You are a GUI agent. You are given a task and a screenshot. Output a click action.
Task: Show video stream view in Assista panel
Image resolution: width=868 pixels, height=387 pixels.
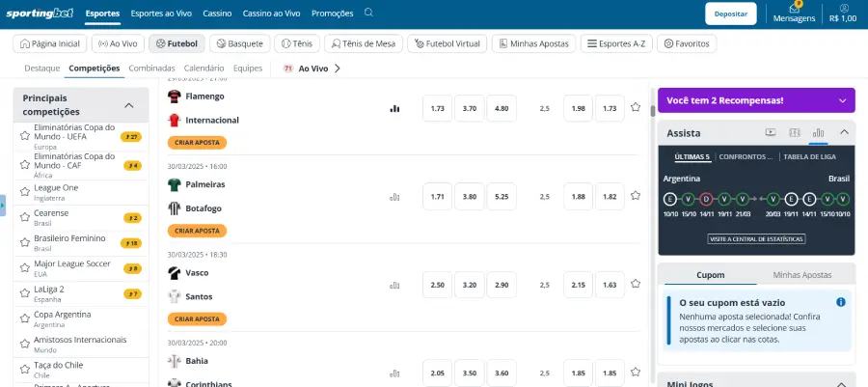[x=770, y=132]
